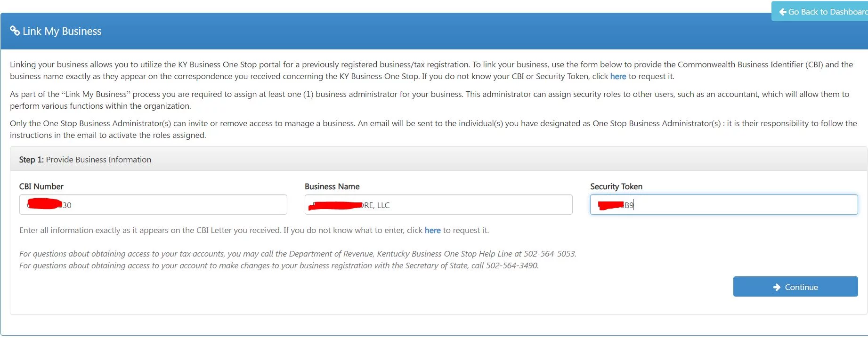This screenshot has height=338, width=868.
Task: Click the paragraph about One Stop Business Administrators
Action: tap(433, 129)
